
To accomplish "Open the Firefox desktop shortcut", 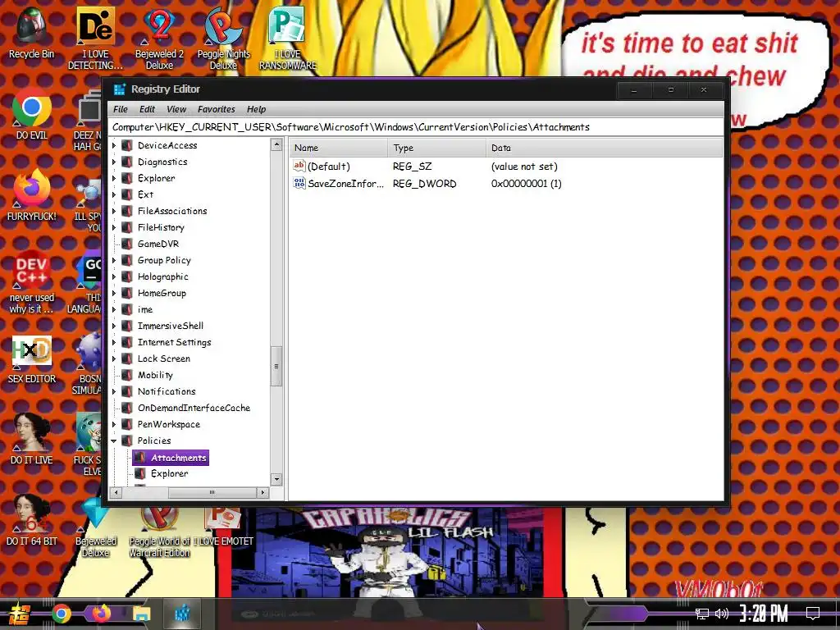I will pos(32,195).
